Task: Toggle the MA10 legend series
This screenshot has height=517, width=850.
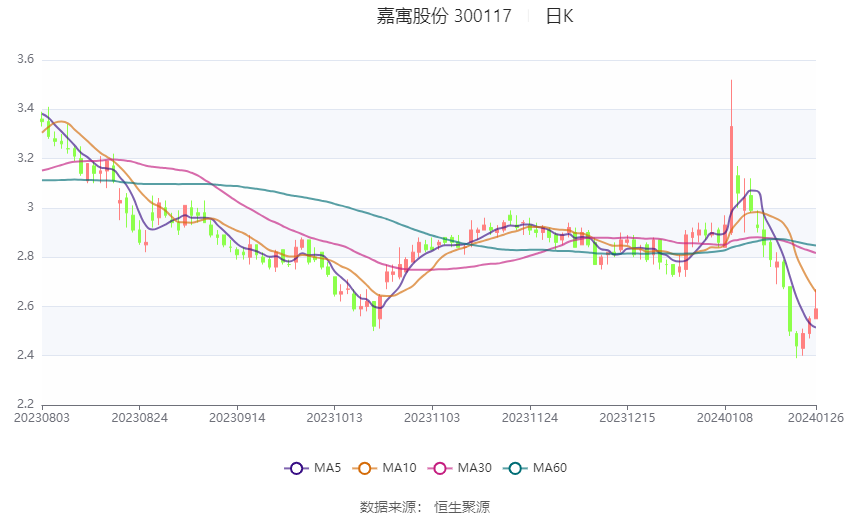Action: 384,468
